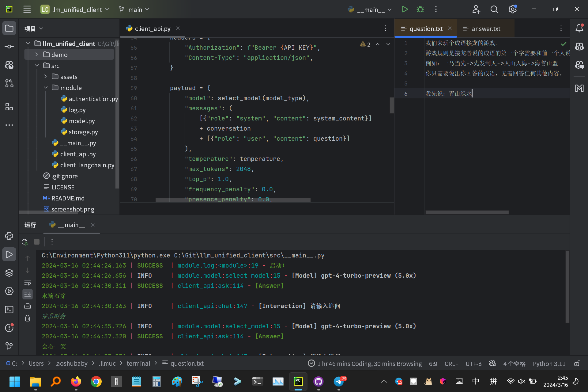Open the Pull Requests tool window
This screenshot has width=588, height=392.
pyautogui.click(x=9, y=83)
